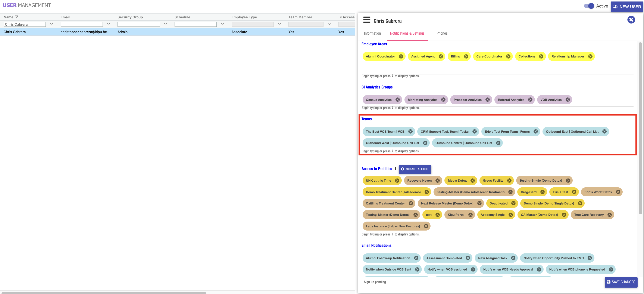Switch to the Information tab
The width and height of the screenshot is (644, 294).
(372, 33)
